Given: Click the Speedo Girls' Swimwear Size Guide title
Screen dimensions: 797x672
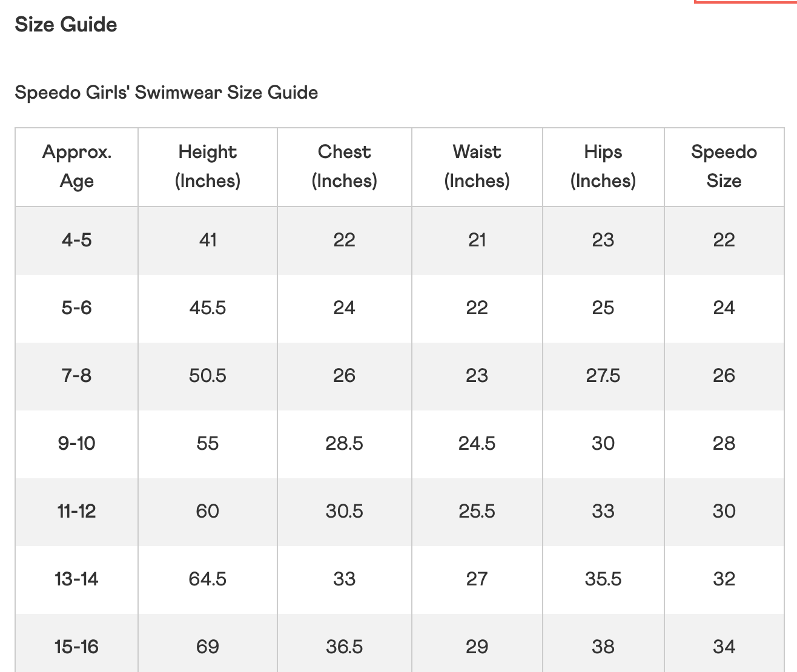Looking at the screenshot, I should pos(167,93).
